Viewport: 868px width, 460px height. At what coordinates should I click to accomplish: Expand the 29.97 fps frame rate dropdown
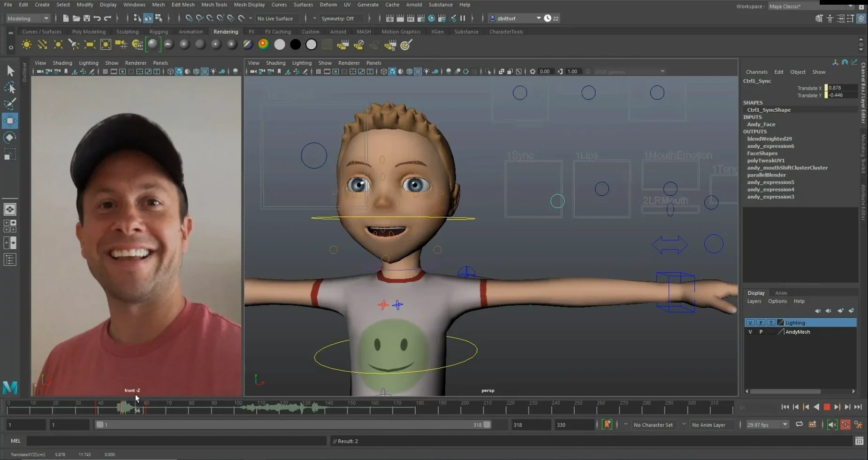point(784,425)
